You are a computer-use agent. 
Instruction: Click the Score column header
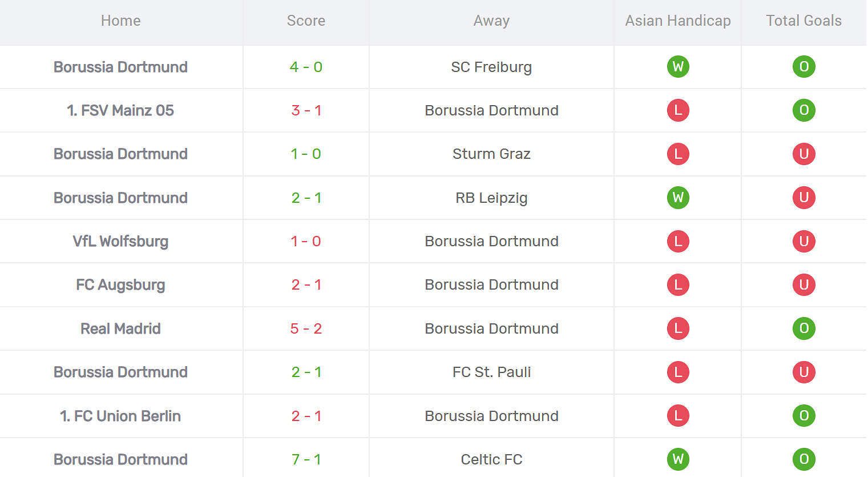point(306,21)
